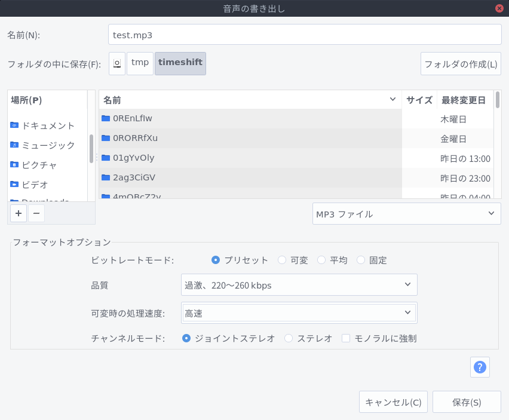This screenshot has width=509, height=420.
Task: Click the home breadcrumb icon in the path bar
Action: coord(116,63)
